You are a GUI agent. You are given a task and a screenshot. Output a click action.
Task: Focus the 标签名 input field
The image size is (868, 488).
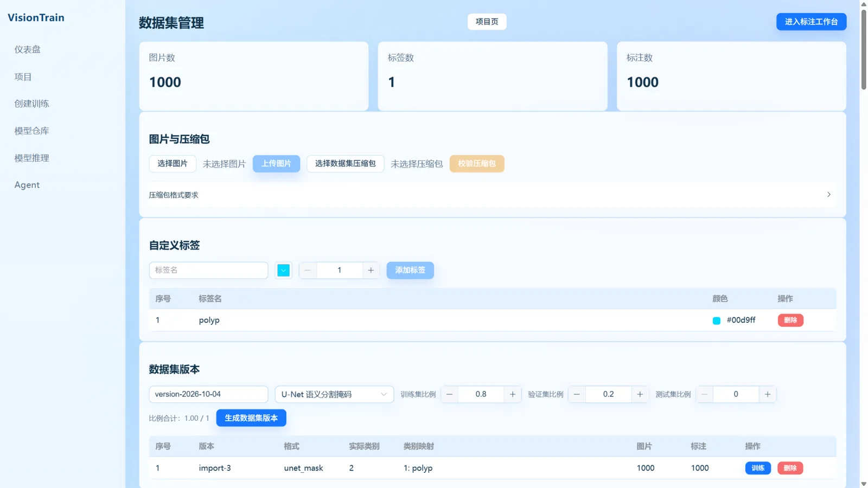click(x=208, y=270)
